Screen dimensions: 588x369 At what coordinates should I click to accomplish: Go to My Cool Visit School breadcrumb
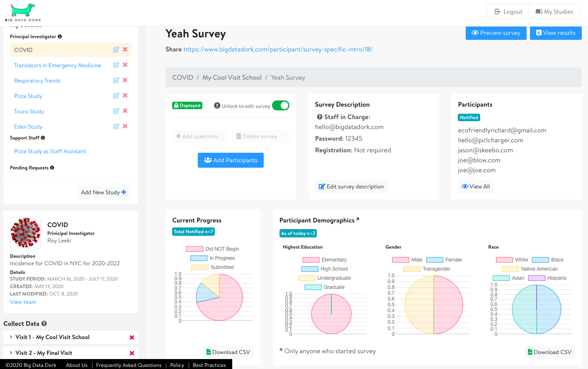[232, 78]
